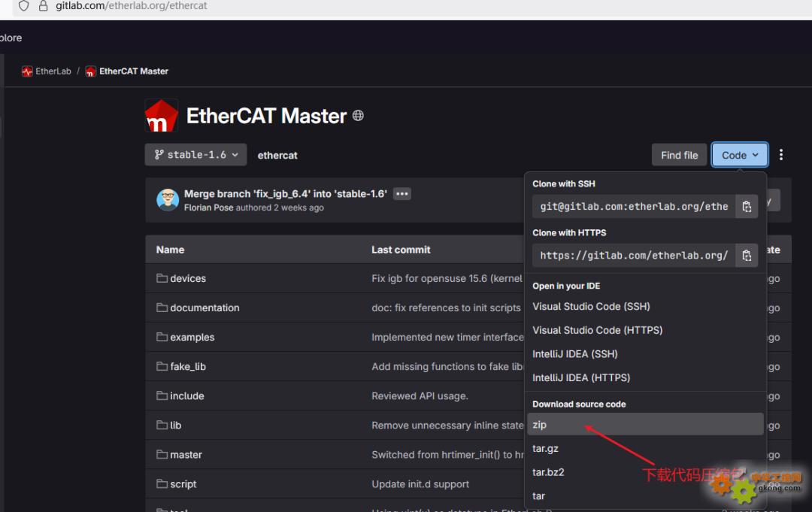Open the EtherLab breadcrumb logo icon
Viewport: 812px width, 512px height.
pyautogui.click(x=27, y=71)
